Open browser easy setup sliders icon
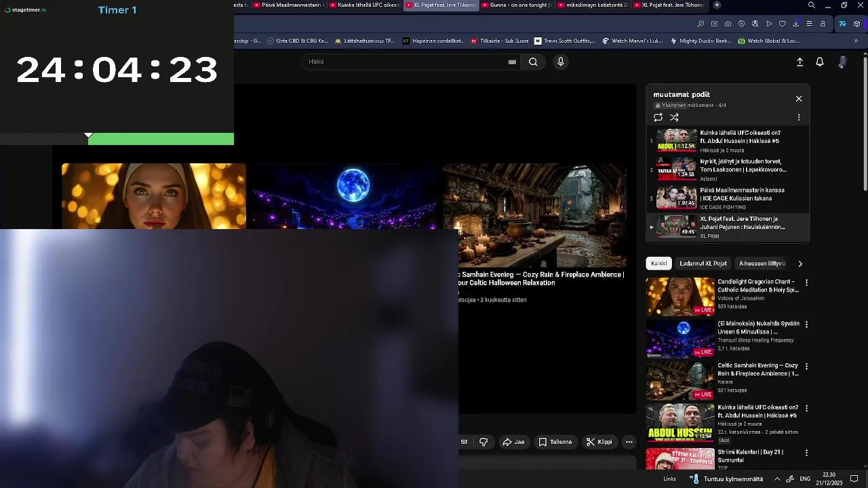Image resolution: width=868 pixels, height=488 pixels. (x=809, y=24)
